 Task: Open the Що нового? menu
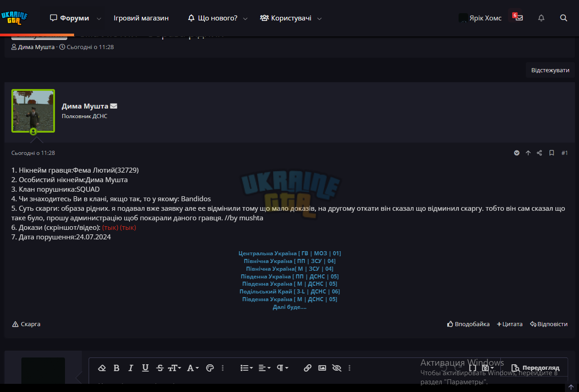coord(213,18)
